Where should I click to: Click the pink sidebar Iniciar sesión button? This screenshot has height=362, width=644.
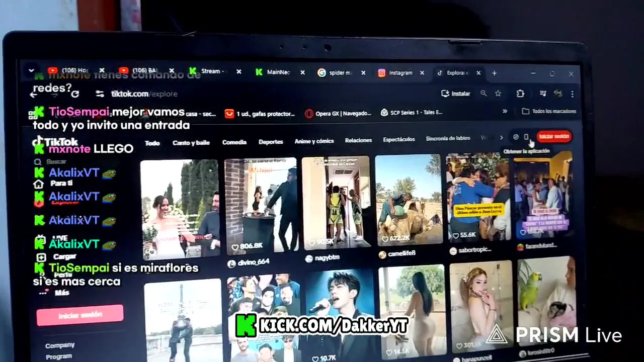point(80,315)
